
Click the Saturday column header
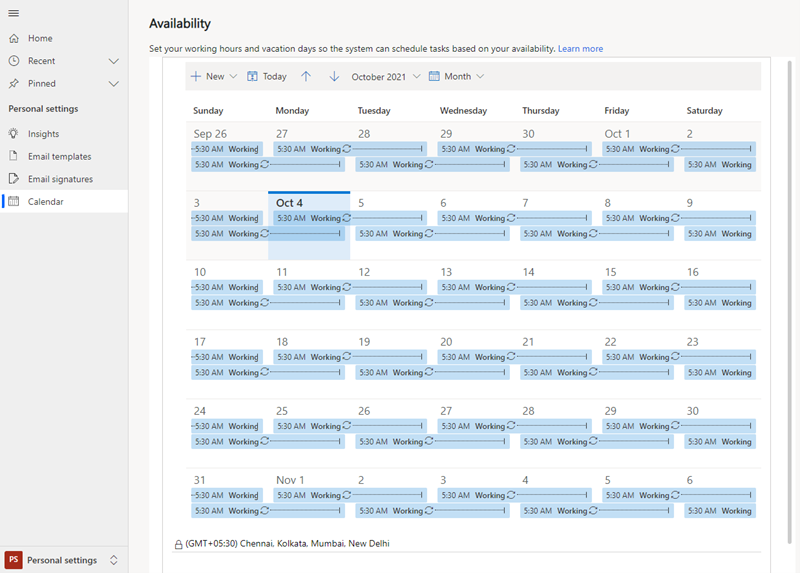click(x=704, y=110)
